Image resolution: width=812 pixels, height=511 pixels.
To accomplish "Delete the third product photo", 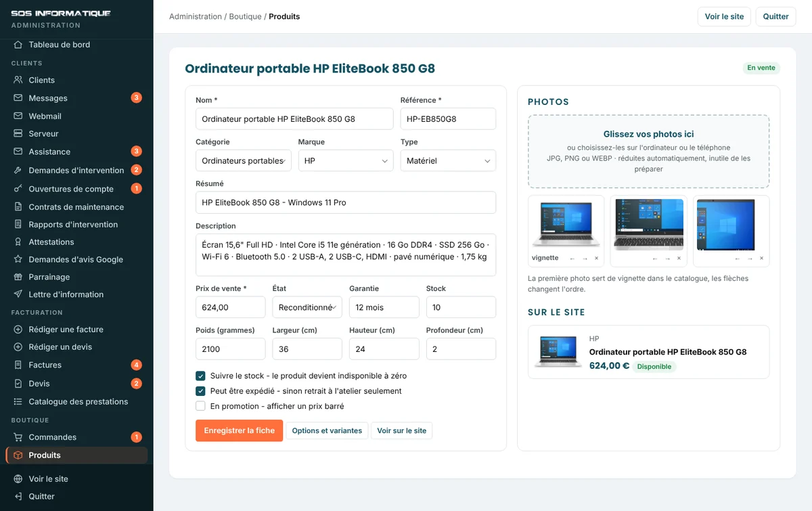I will [761, 259].
